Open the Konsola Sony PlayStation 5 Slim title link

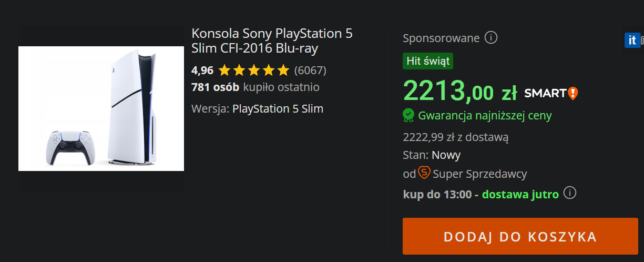click(272, 41)
